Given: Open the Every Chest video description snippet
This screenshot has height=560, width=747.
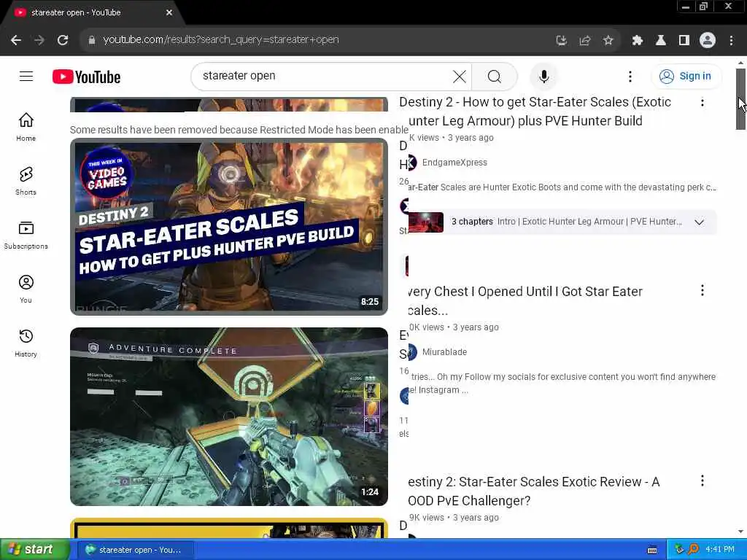Looking at the screenshot, I should 562,384.
